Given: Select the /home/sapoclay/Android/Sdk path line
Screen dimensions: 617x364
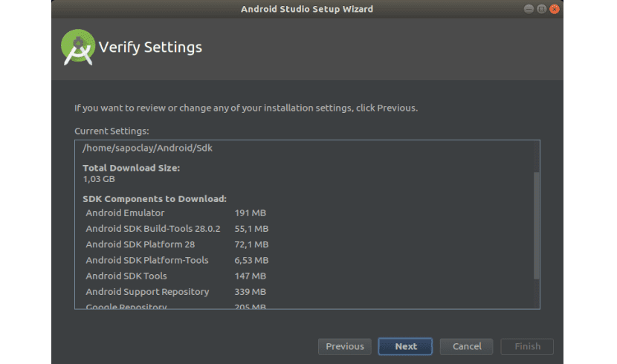Looking at the screenshot, I should tap(148, 148).
